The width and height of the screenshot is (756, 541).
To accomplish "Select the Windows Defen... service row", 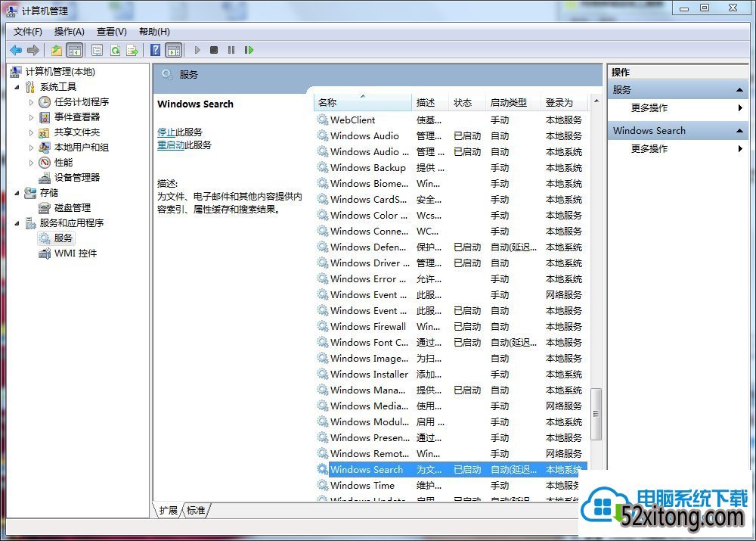I will [x=452, y=247].
